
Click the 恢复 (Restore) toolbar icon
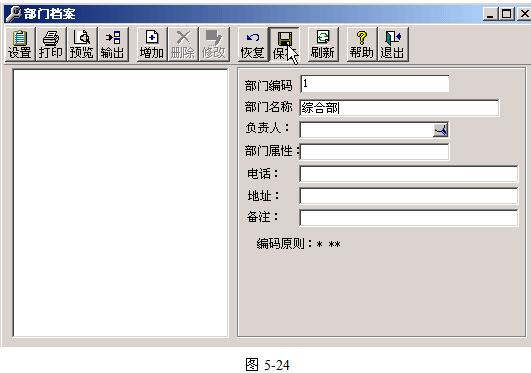pos(252,44)
